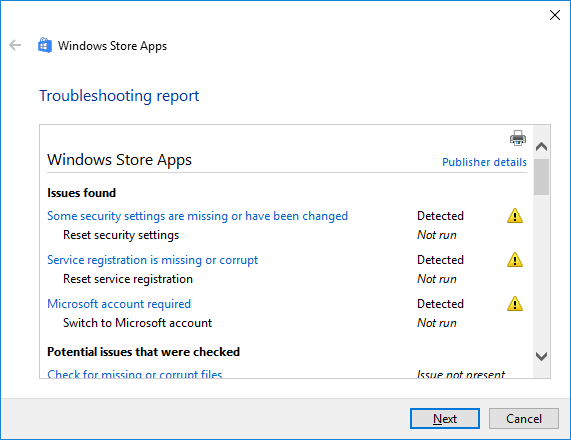Click the 'Issue not present' status text

(461, 374)
